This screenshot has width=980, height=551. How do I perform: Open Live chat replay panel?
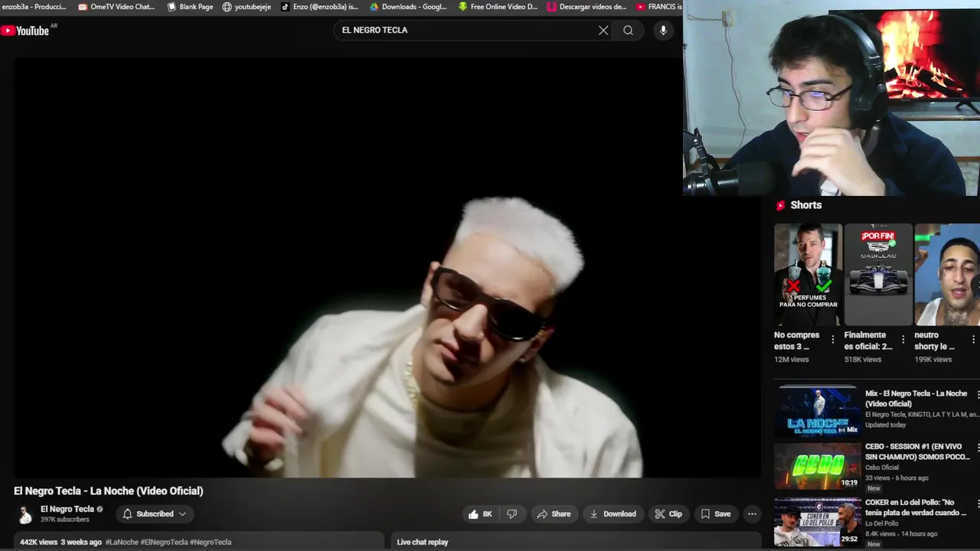576,542
